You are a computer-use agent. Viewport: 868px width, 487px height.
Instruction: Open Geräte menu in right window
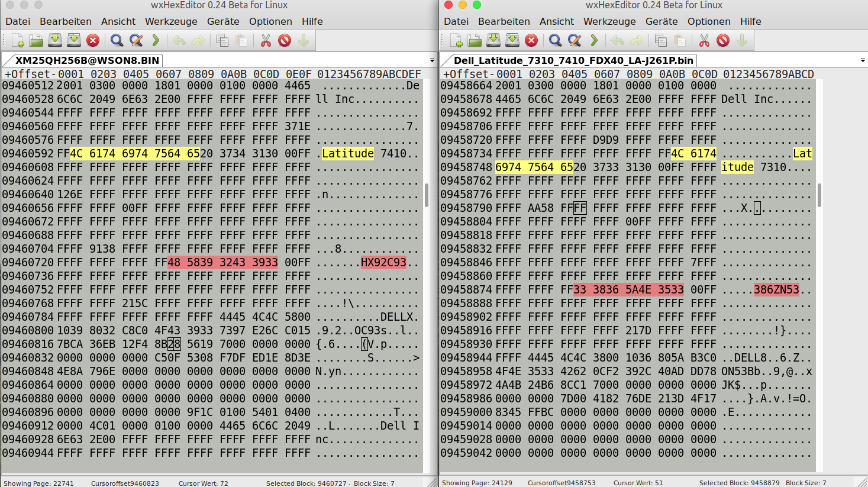point(662,21)
